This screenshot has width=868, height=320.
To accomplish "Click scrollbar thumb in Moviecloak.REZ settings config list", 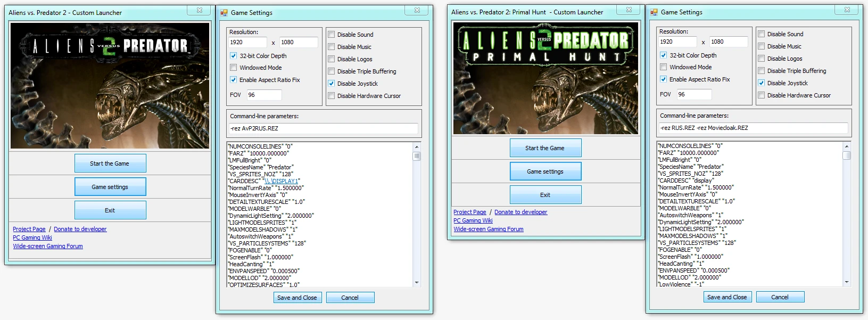I will point(847,155).
